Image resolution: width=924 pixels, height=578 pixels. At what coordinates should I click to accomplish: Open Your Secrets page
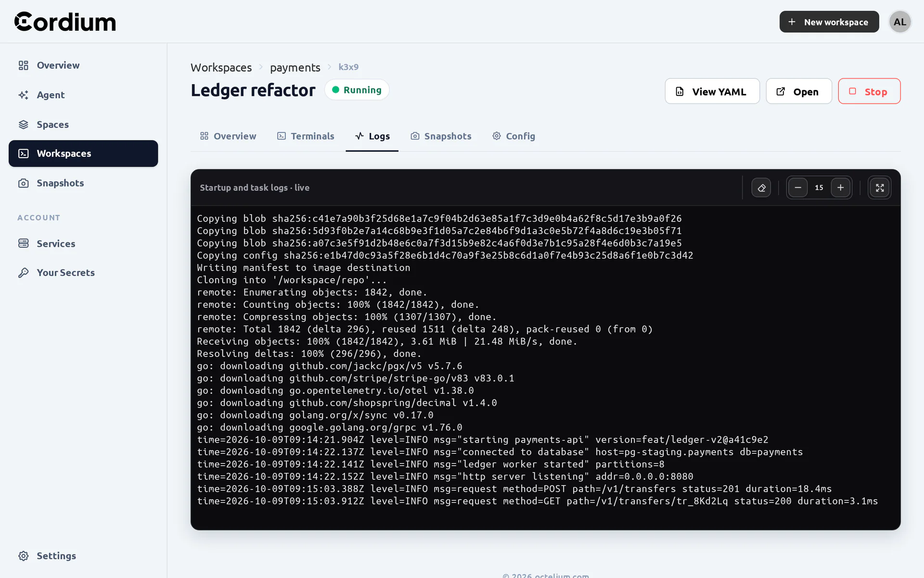pyautogui.click(x=83, y=273)
